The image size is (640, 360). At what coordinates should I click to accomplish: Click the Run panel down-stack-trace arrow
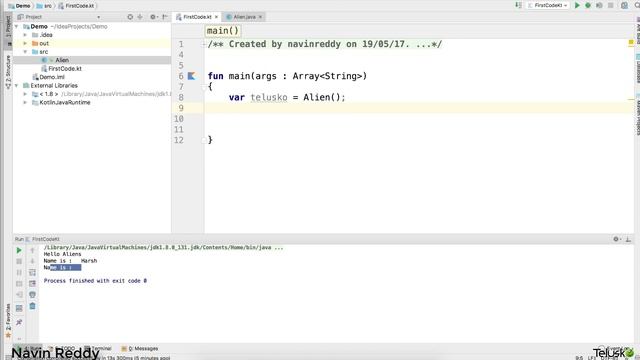(x=32, y=261)
